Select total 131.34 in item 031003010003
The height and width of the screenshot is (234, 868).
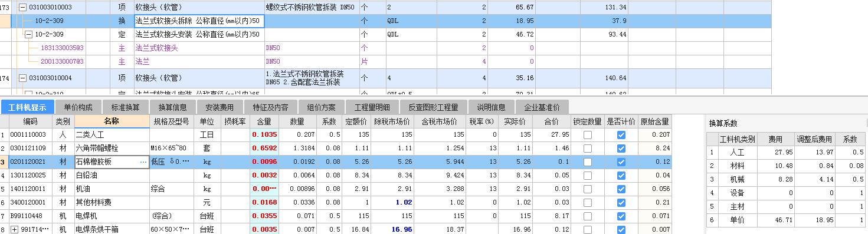604,8
